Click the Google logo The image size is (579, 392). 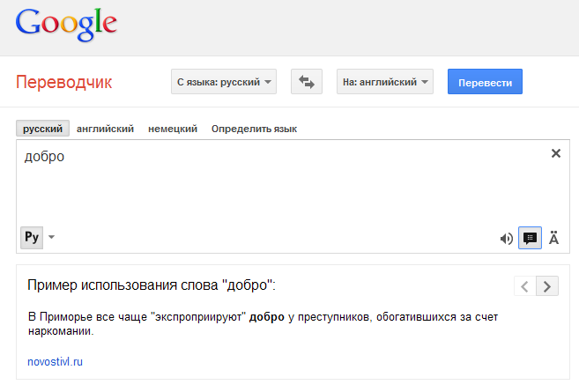[66, 25]
